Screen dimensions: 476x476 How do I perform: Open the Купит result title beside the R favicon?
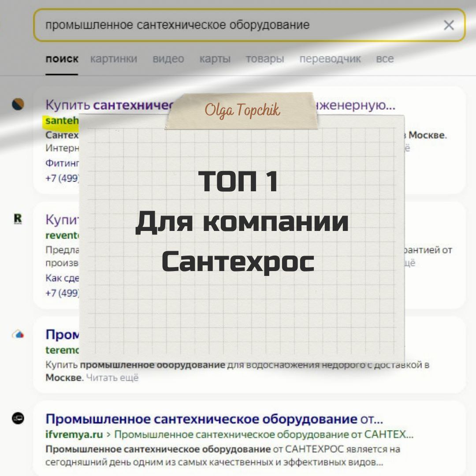[x=62, y=219]
